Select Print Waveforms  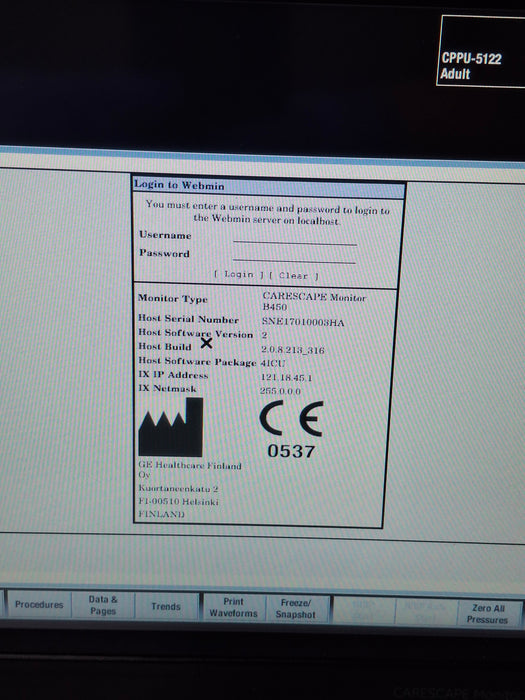(x=233, y=608)
